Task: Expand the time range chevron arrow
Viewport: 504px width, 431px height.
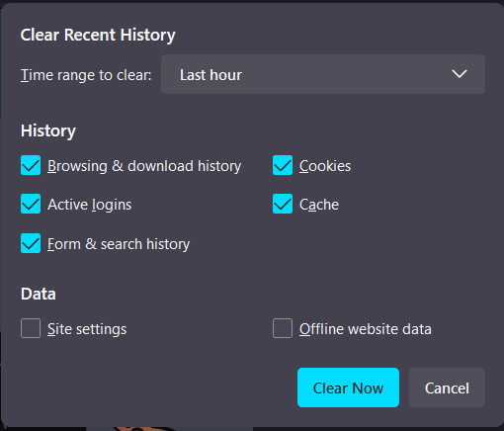Action: [x=460, y=74]
